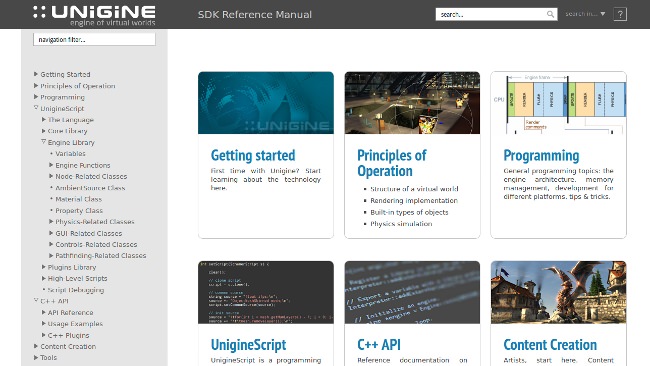Open Engine Functions tree item
The width and height of the screenshot is (650, 366).
point(83,165)
